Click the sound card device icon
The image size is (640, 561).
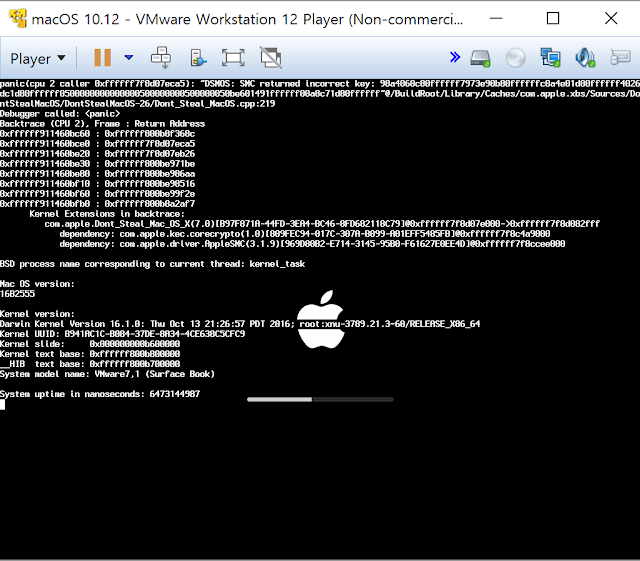pos(585,58)
